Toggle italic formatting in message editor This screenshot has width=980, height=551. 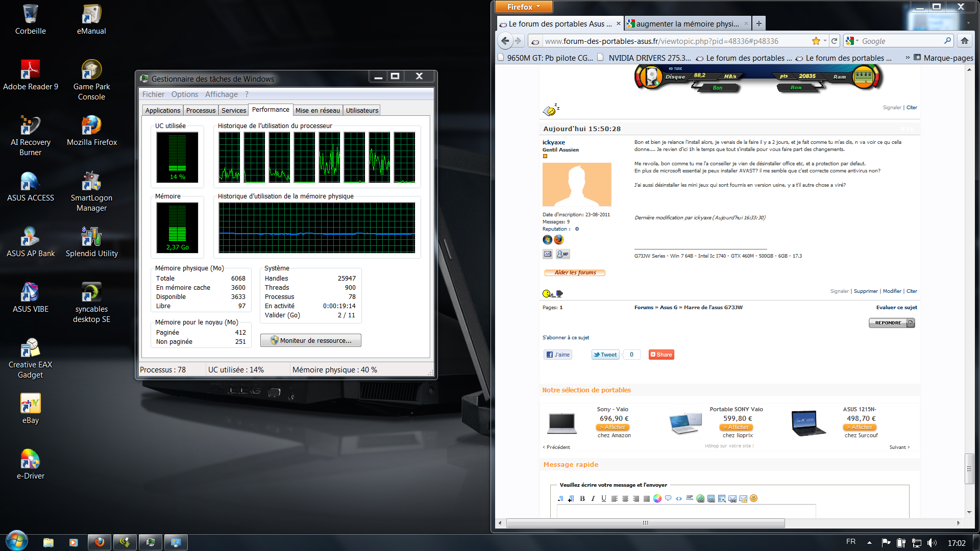coord(593,498)
